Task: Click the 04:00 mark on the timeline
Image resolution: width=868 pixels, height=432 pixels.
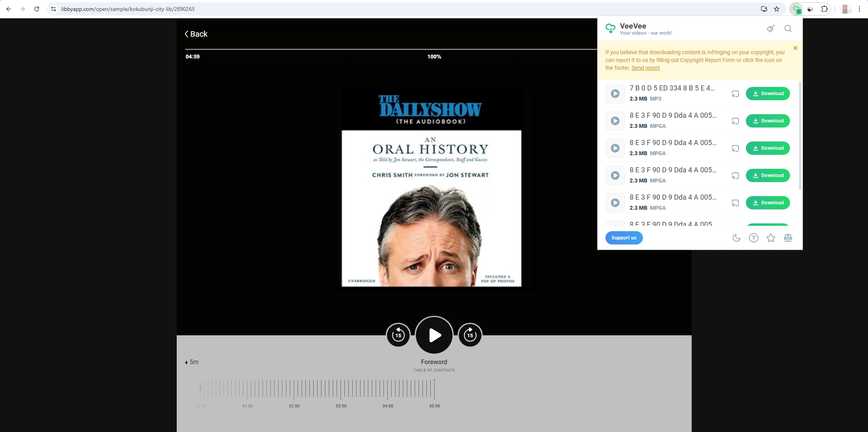Action: tap(388, 406)
